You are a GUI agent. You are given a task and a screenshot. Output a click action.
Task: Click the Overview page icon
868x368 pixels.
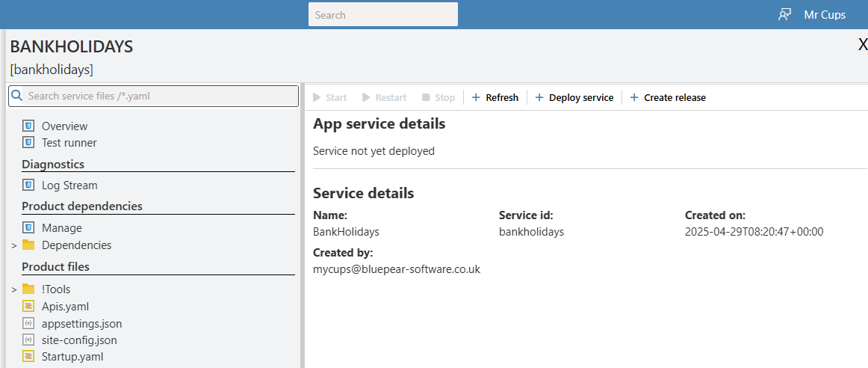click(28, 126)
